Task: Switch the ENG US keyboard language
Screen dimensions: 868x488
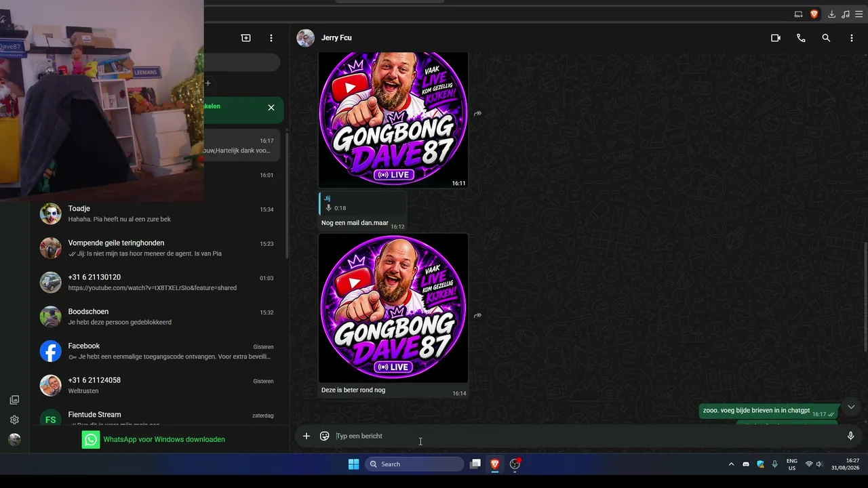Action: [792, 464]
